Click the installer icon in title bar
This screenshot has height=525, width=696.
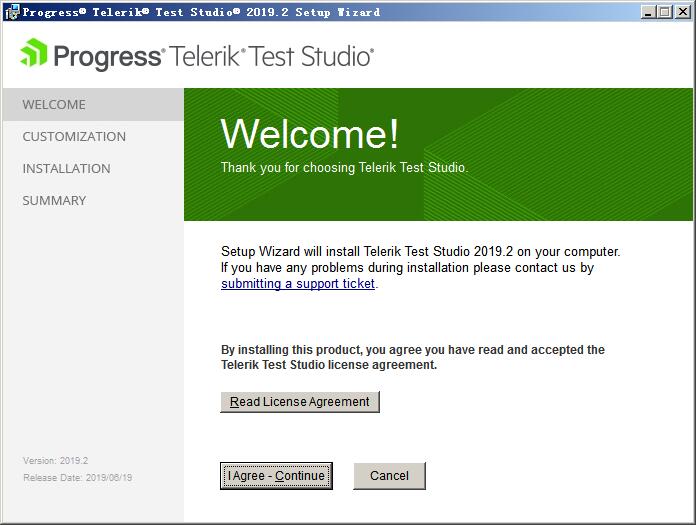pos(12,12)
